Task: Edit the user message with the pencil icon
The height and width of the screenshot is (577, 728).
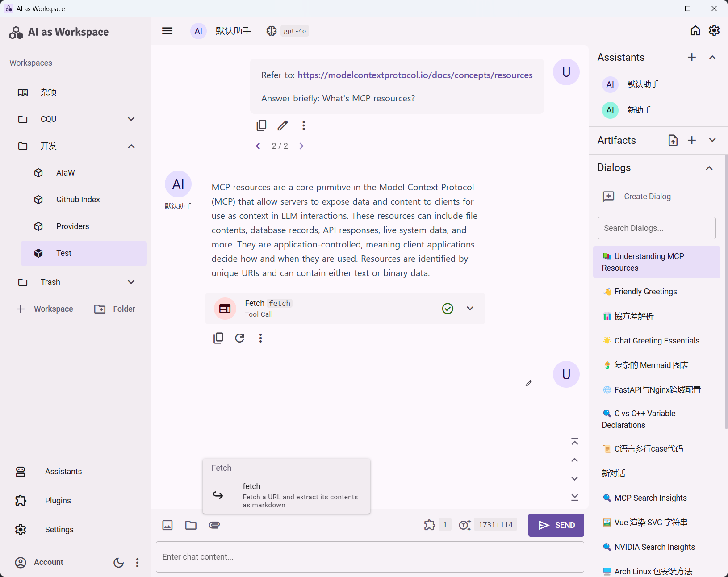Action: point(283,125)
